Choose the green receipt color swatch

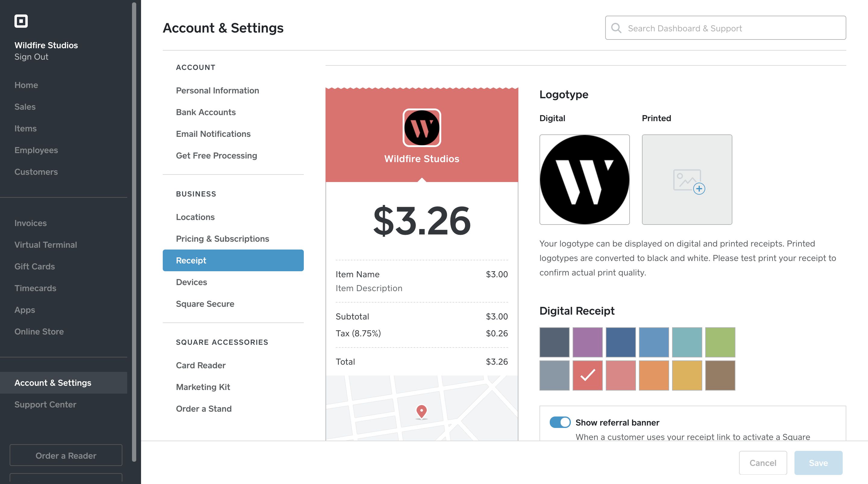[720, 342]
